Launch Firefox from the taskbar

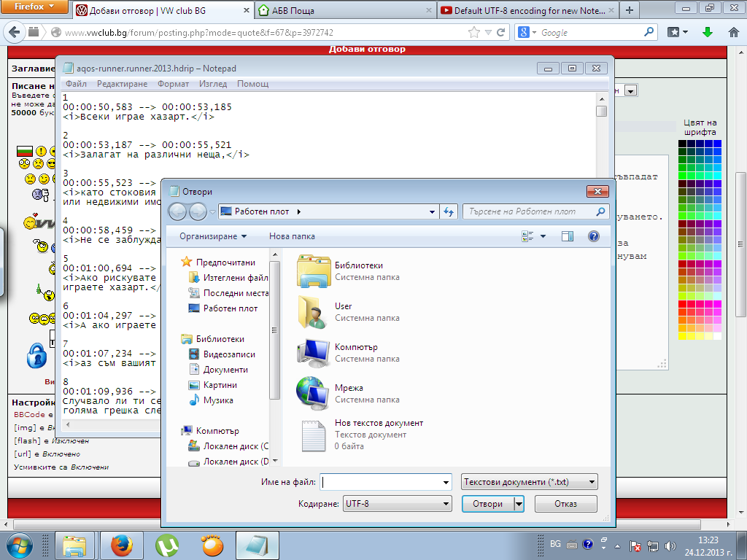(x=123, y=545)
